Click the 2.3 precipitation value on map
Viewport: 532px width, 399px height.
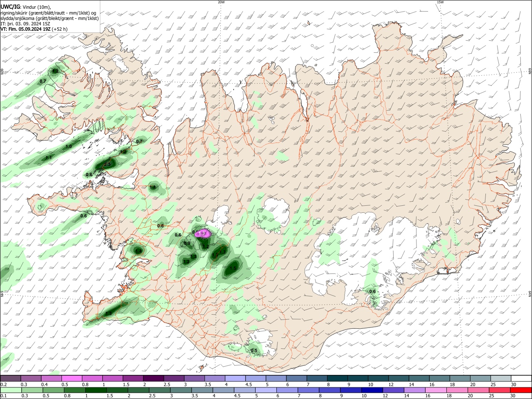(x=107, y=165)
